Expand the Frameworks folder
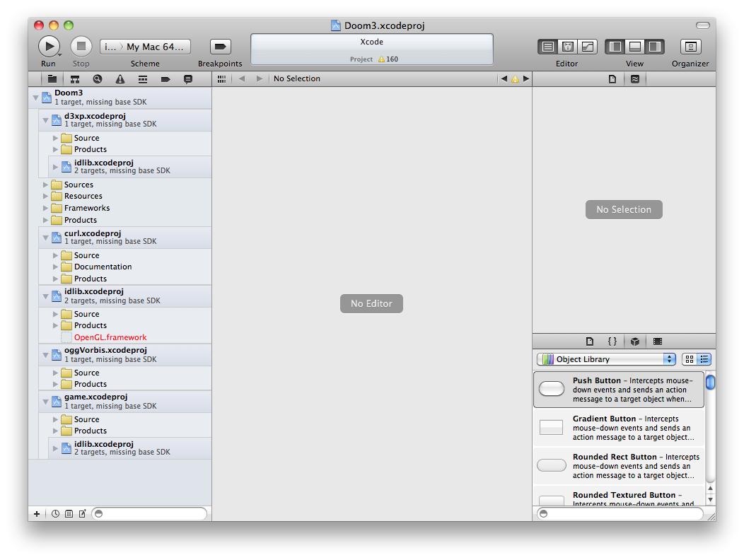The image size is (744, 560). coord(45,208)
